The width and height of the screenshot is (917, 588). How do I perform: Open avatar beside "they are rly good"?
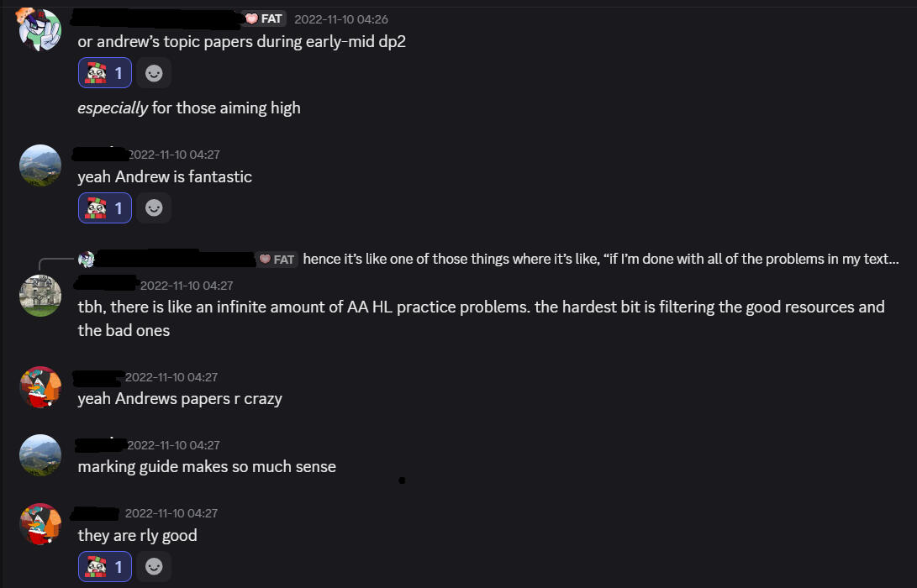click(x=40, y=524)
